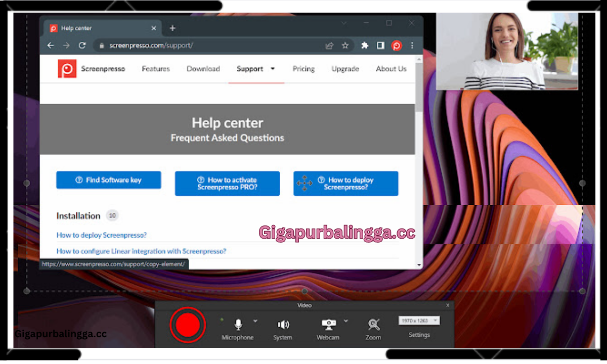Enable the Zoom magnifier tool

374,325
